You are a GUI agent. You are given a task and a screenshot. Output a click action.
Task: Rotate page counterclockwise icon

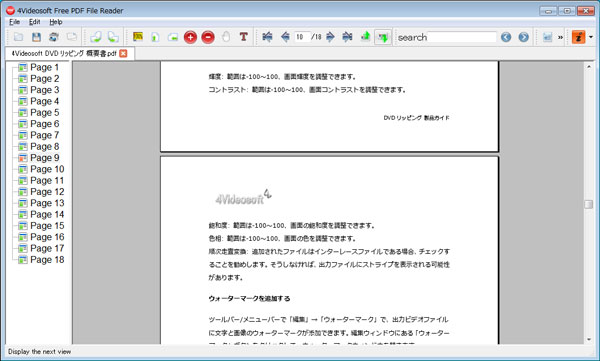tap(96, 37)
